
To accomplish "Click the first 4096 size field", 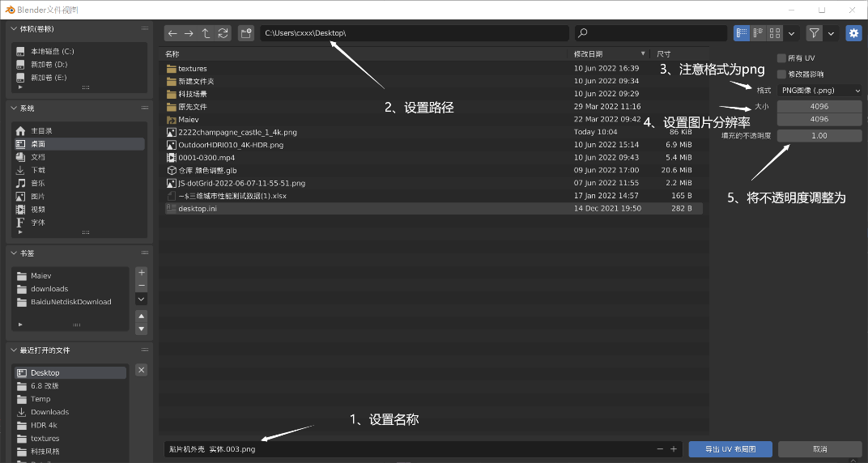I will 819,106.
